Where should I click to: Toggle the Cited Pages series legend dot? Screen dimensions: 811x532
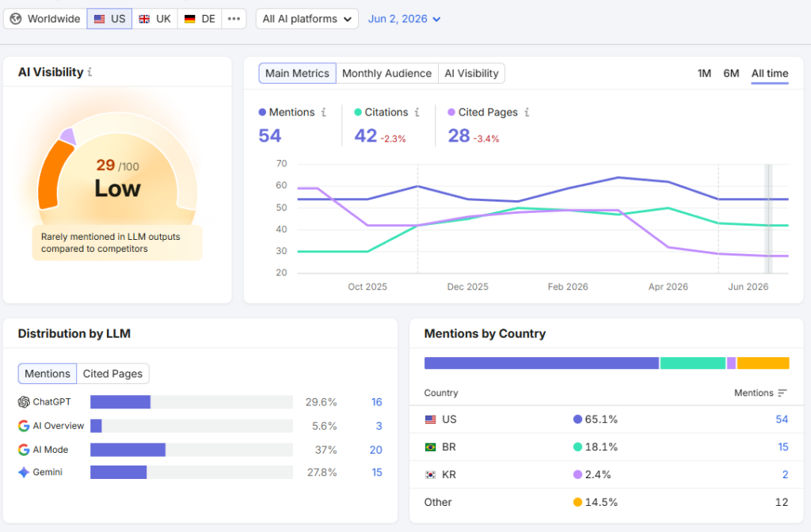pyautogui.click(x=451, y=112)
